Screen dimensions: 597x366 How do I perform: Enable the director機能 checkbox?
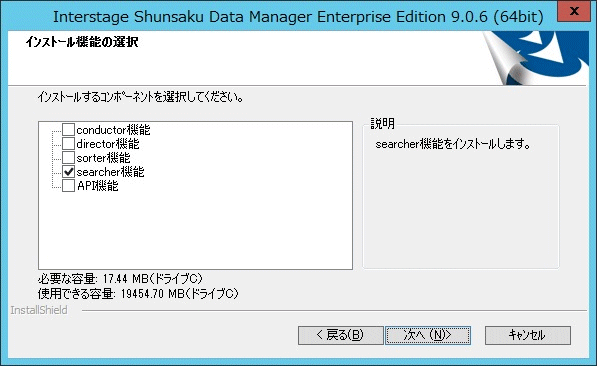point(68,144)
